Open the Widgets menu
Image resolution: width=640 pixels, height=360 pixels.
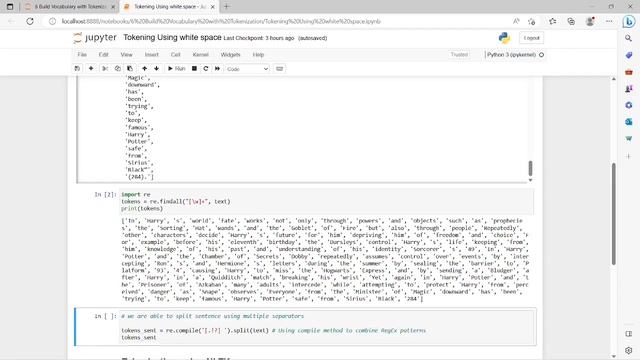[x=231, y=55]
